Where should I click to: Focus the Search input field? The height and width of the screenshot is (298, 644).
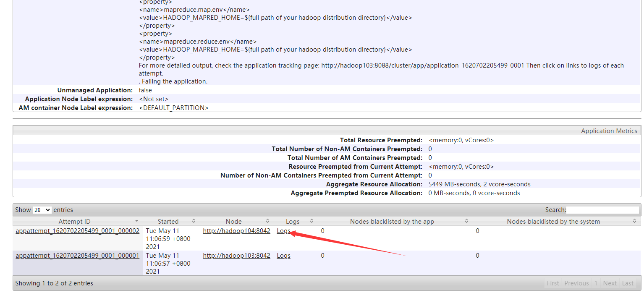602,210
